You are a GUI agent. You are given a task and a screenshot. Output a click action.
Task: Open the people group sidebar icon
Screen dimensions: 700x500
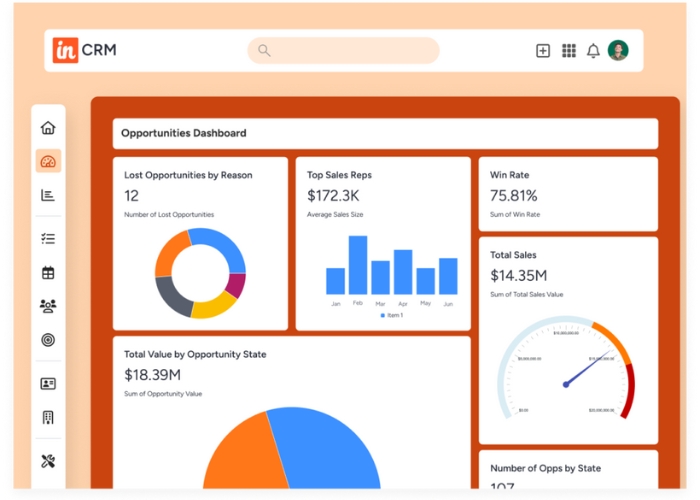[x=48, y=306]
